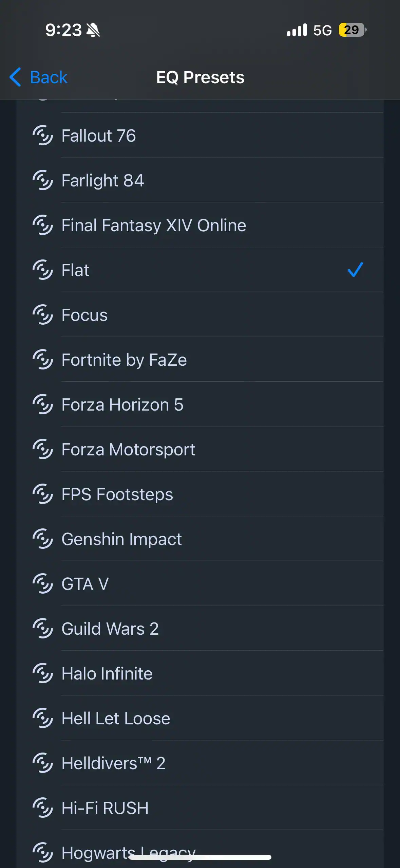The image size is (400, 868).
Task: Select the Hell Let Loose preset
Action: (116, 719)
